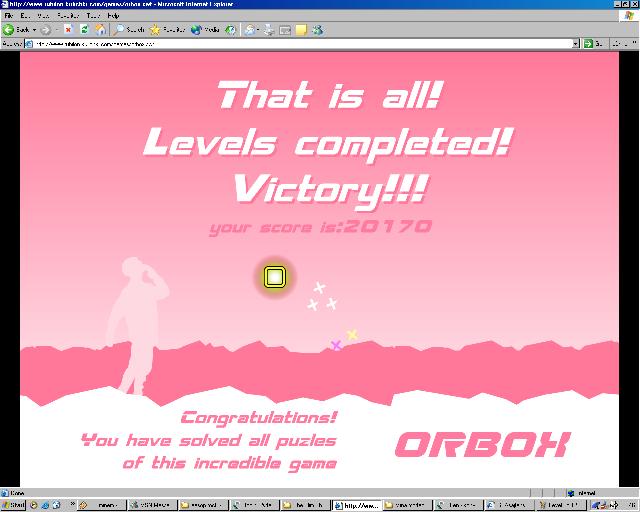Go to the Home page icon
The width and height of the screenshot is (640, 512).
click(100, 29)
